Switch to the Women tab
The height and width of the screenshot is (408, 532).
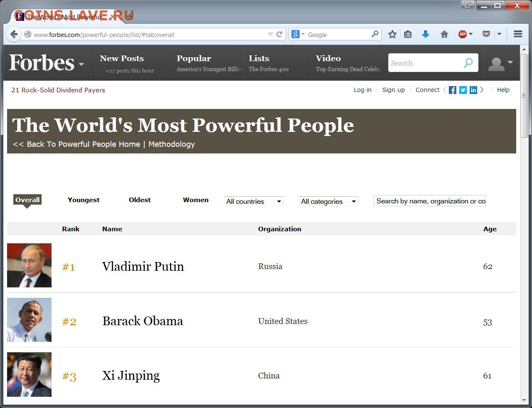196,200
